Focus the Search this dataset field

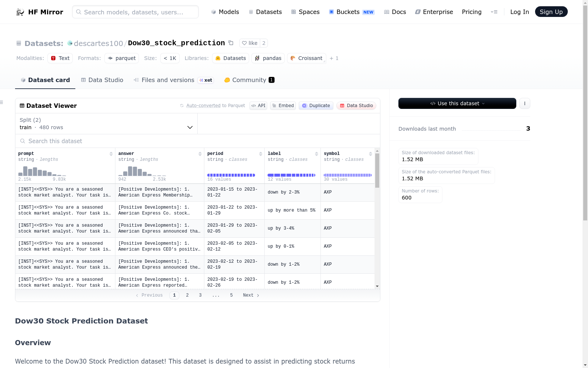point(198,141)
